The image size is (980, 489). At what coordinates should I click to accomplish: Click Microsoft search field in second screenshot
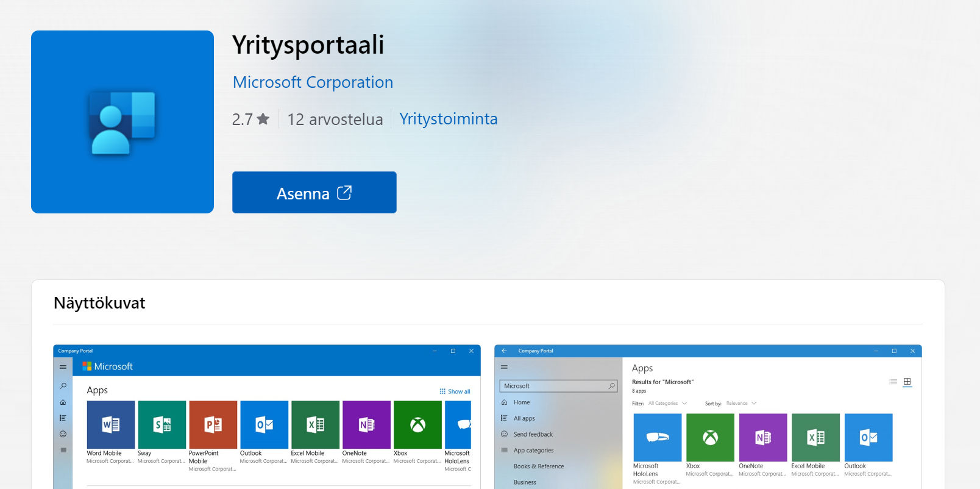tap(558, 386)
